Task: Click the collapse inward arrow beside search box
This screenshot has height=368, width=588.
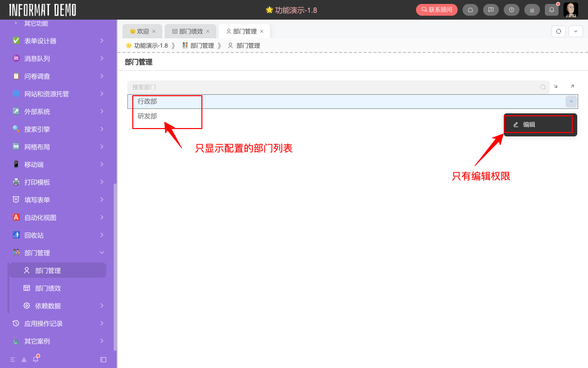Action: pyautogui.click(x=555, y=86)
